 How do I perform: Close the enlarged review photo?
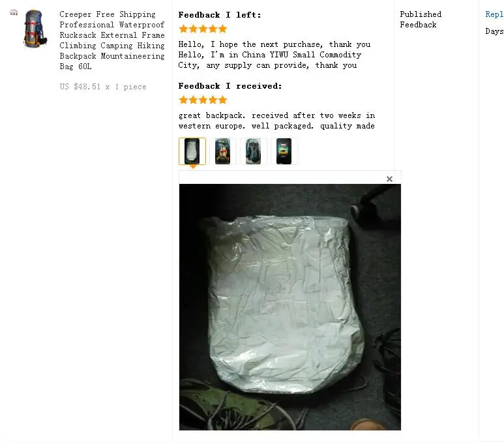coord(389,179)
